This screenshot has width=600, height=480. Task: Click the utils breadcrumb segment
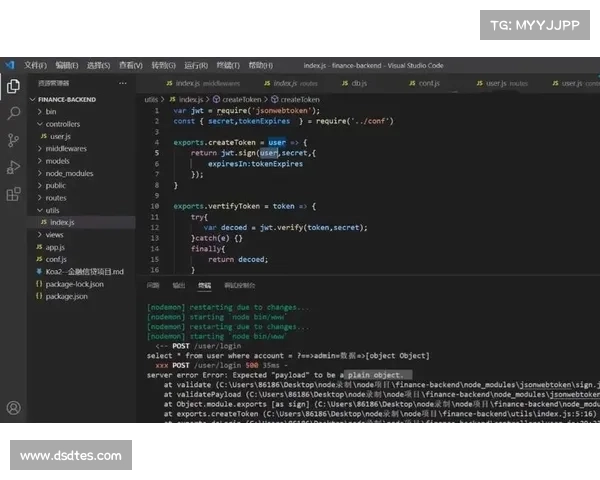tap(152, 100)
